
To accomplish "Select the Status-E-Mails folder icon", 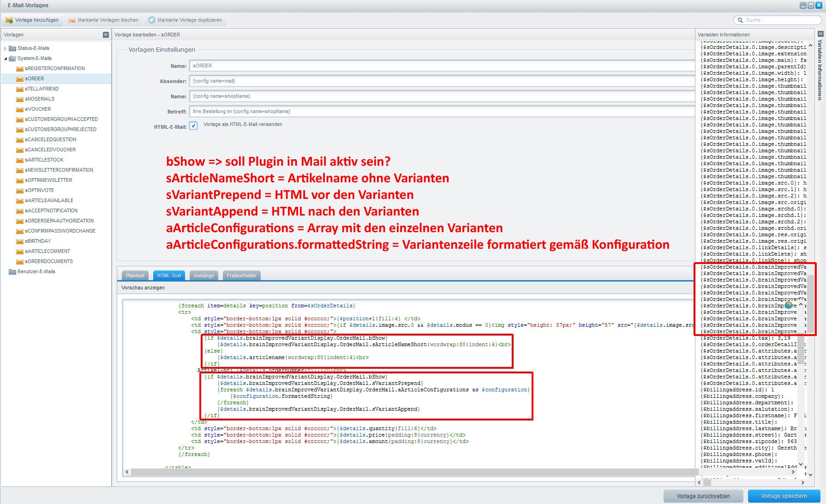I will point(12,48).
